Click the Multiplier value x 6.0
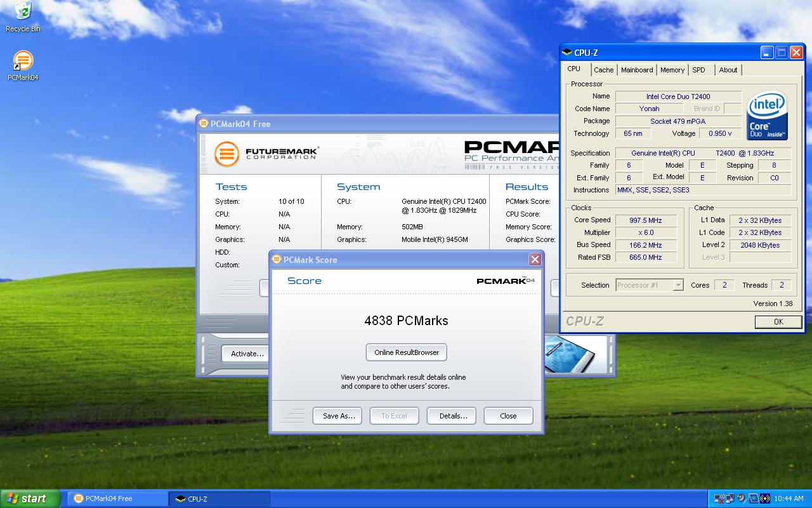Screen dimensions: 812x508 (646, 232)
